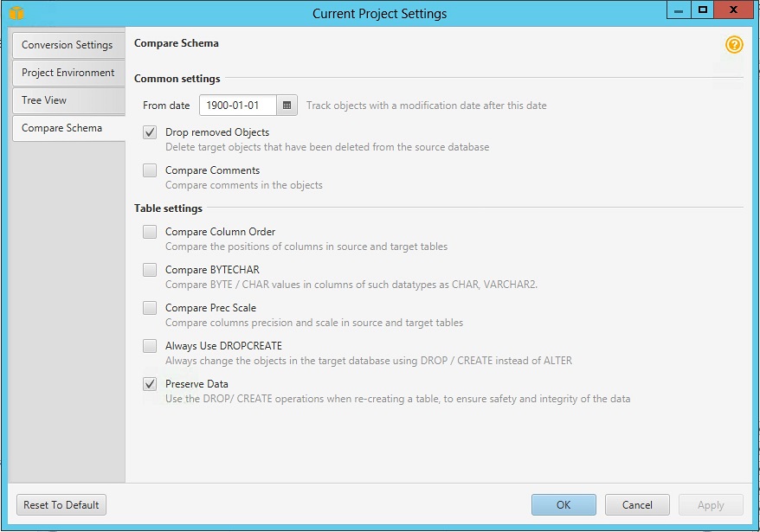Screen dimensions: 760x532
Task: Select the Tree View settings page
Action: click(69, 100)
